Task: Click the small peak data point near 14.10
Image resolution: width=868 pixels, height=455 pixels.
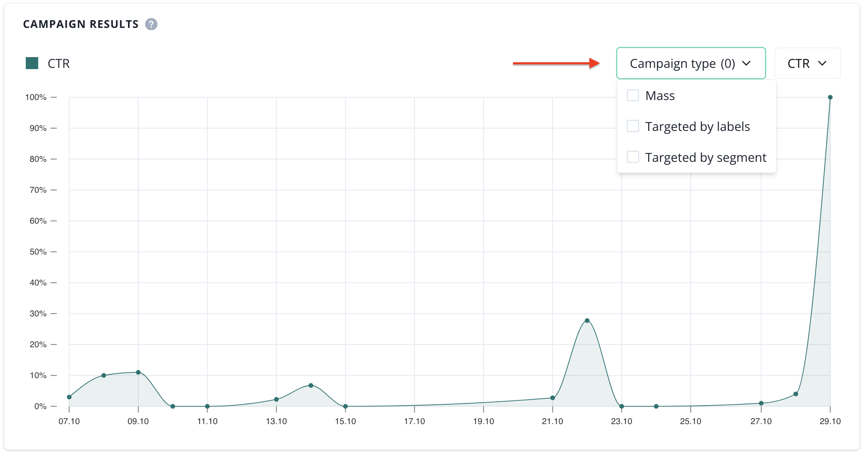Action: (x=311, y=385)
